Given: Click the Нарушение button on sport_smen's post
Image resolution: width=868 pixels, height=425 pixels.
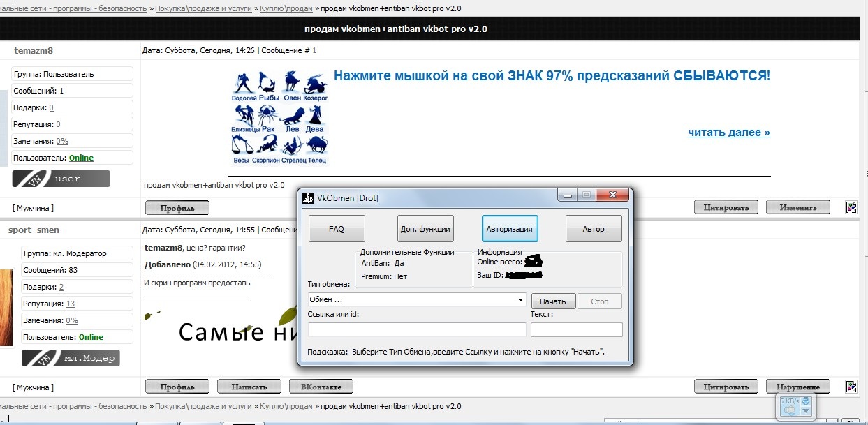Looking at the screenshot, I should (x=798, y=387).
